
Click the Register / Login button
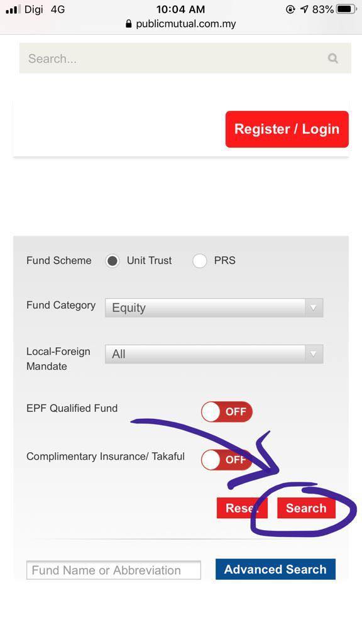(287, 129)
